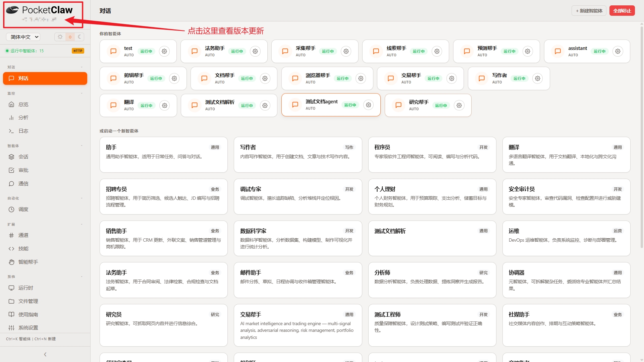
Task: Switch to light theme sun toggle
Action: pos(60,37)
